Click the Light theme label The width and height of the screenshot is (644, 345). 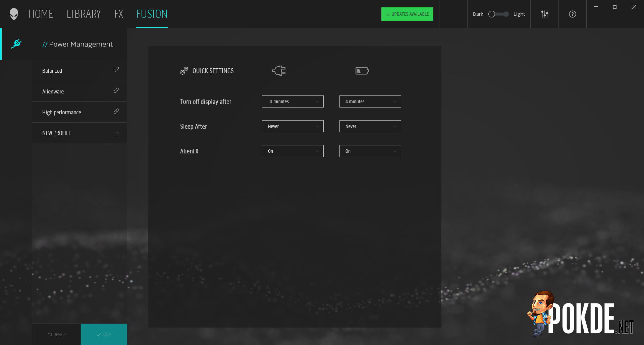519,14
